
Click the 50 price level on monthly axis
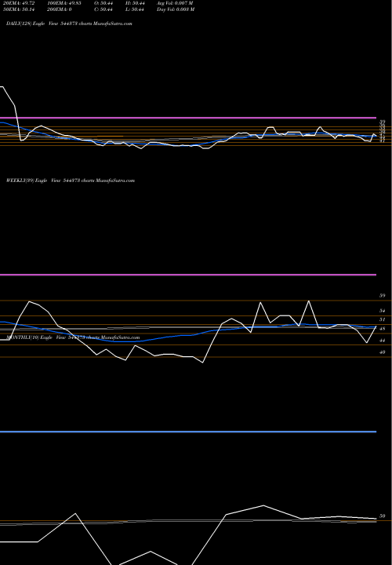pos(383,516)
